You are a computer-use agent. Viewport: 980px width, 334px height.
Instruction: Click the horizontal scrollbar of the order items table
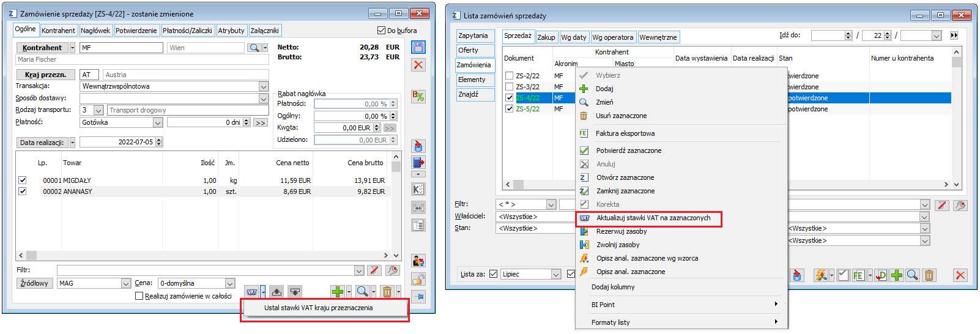(x=204, y=255)
